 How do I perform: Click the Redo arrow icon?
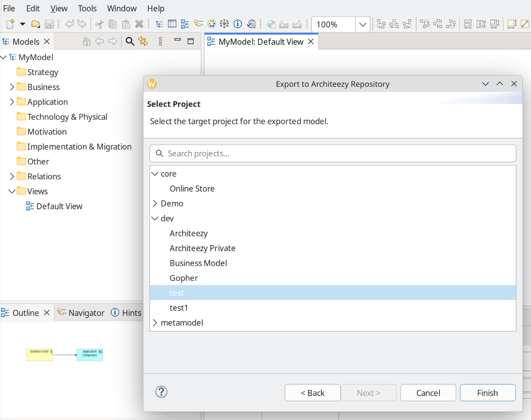click(82, 24)
